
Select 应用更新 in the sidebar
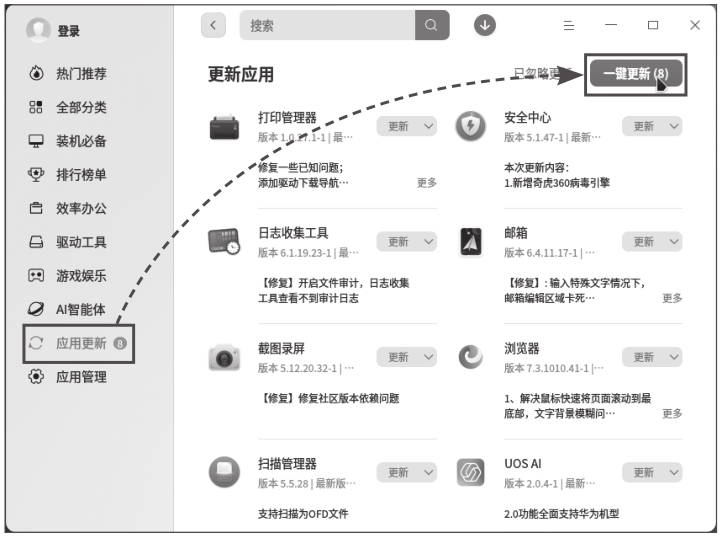click(x=79, y=344)
